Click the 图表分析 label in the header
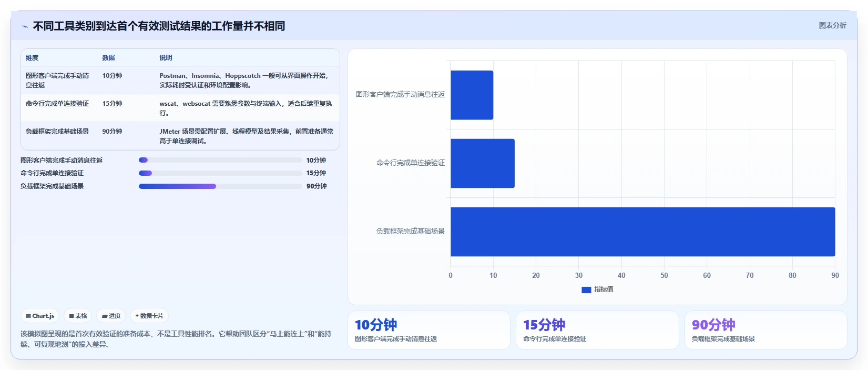This screenshot has height=370, width=868. [x=832, y=25]
